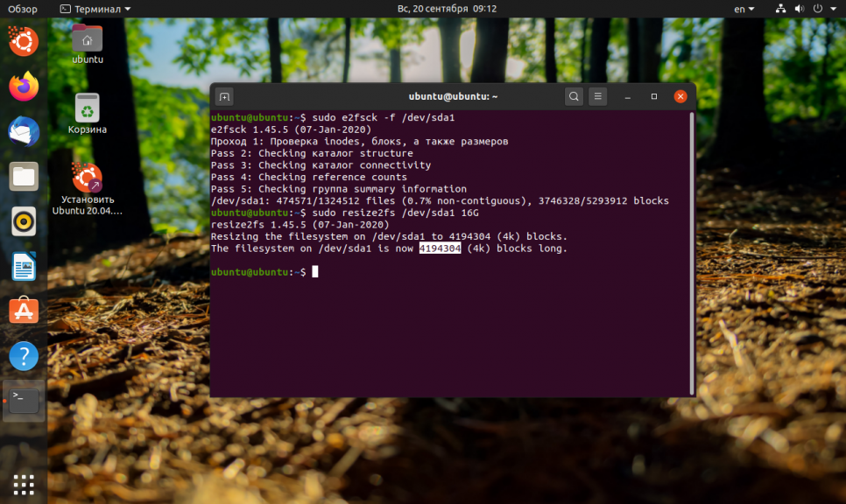Viewport: 846px width, 504px height.
Task: Click the volume speaker icon
Action: pyautogui.click(x=799, y=9)
